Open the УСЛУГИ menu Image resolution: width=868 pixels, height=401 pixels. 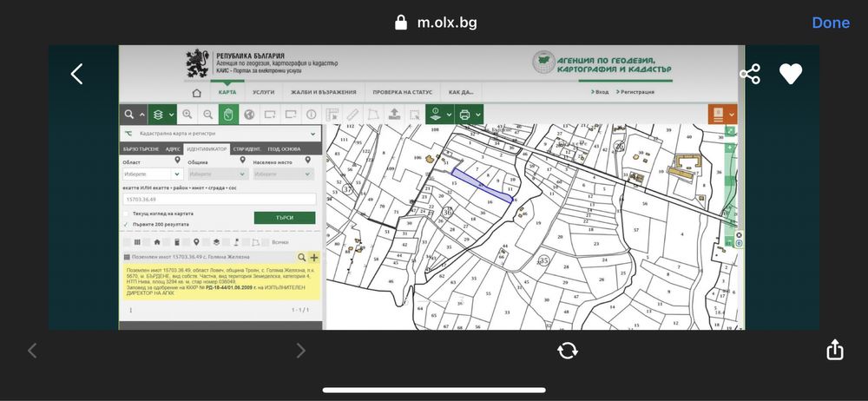(x=264, y=93)
